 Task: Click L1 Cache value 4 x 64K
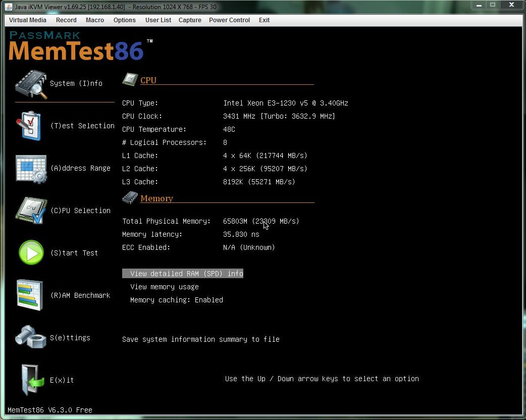point(266,155)
